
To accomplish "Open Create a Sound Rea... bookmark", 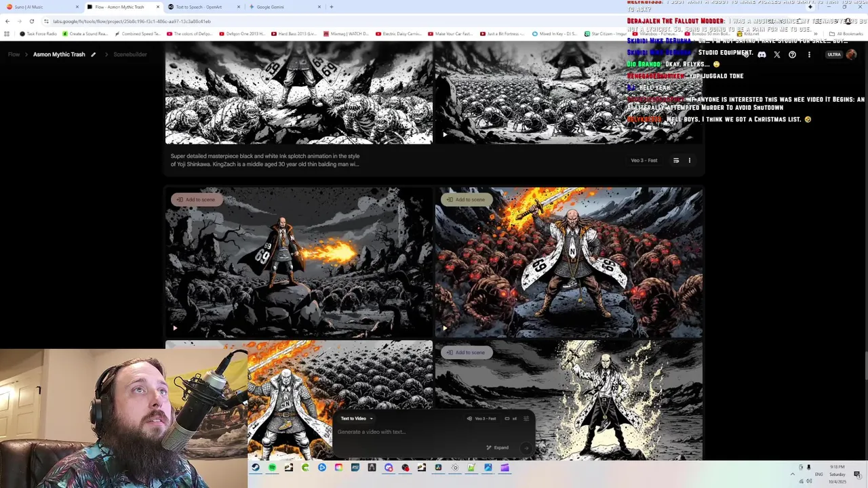I will (85, 34).
